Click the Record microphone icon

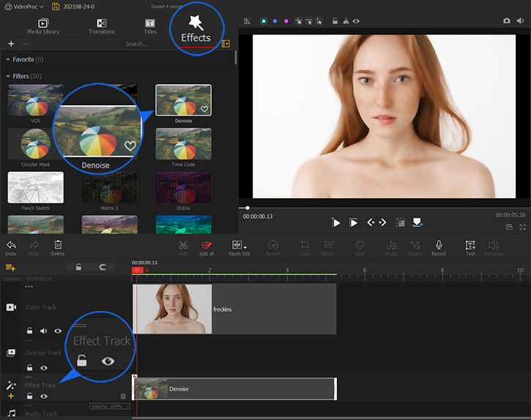(438, 245)
